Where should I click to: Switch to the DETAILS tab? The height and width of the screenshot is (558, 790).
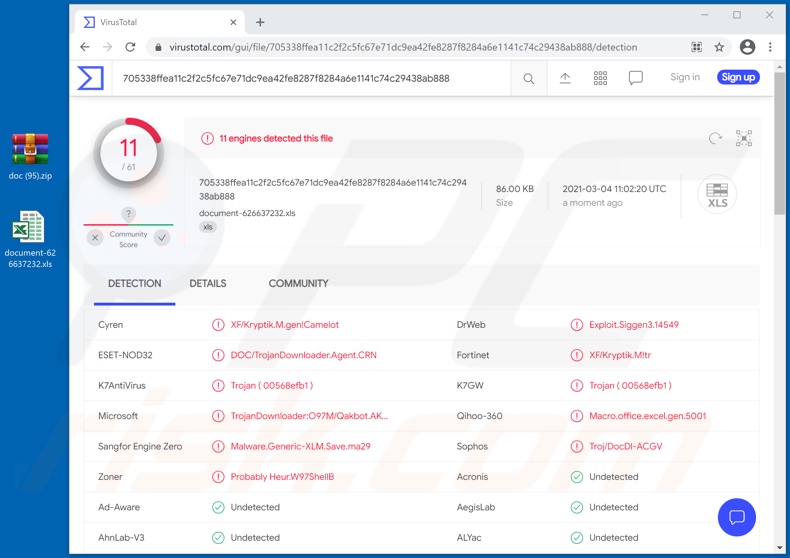click(208, 284)
